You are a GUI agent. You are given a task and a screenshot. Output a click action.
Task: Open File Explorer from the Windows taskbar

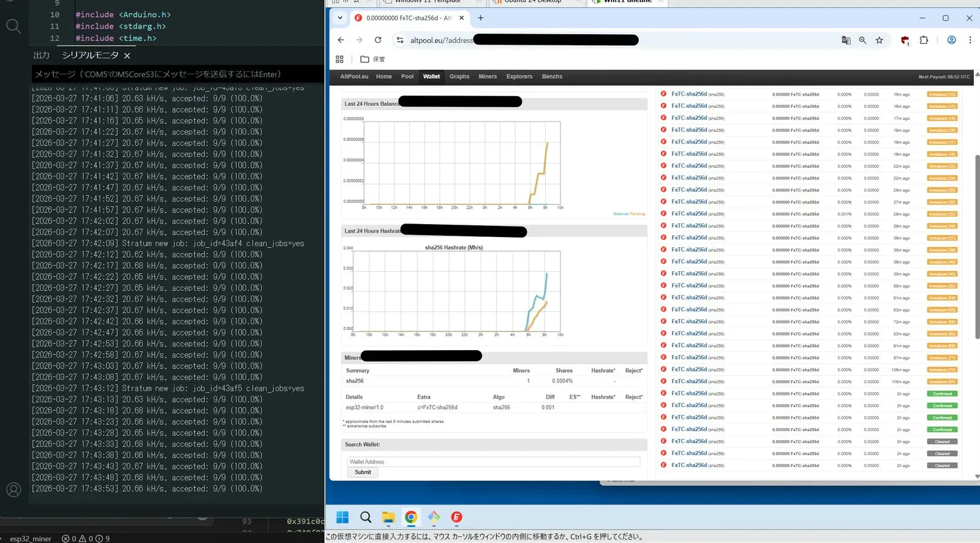(388, 517)
